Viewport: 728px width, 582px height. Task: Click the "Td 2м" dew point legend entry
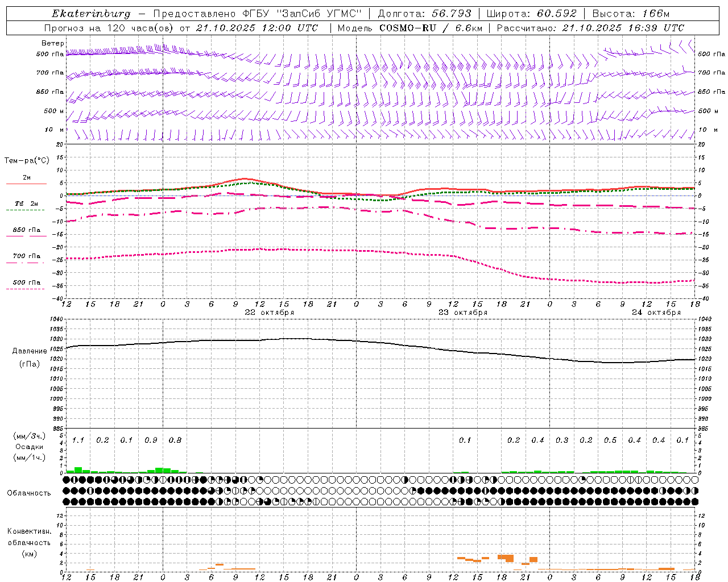tap(26, 203)
